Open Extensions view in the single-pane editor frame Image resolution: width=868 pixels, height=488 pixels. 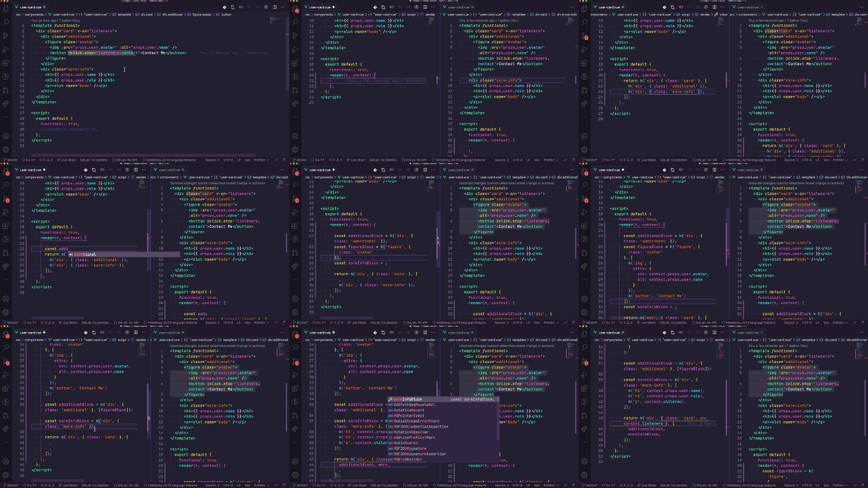[6, 63]
